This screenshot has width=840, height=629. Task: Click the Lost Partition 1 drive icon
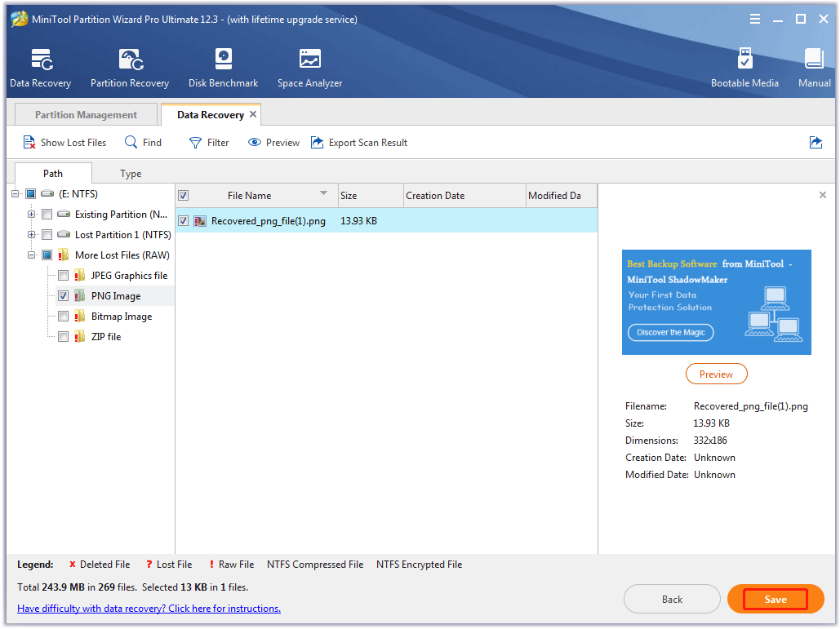(64, 234)
